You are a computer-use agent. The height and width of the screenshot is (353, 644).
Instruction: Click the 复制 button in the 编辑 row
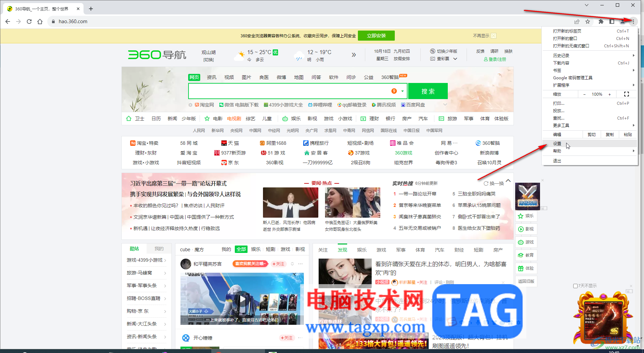609,134
